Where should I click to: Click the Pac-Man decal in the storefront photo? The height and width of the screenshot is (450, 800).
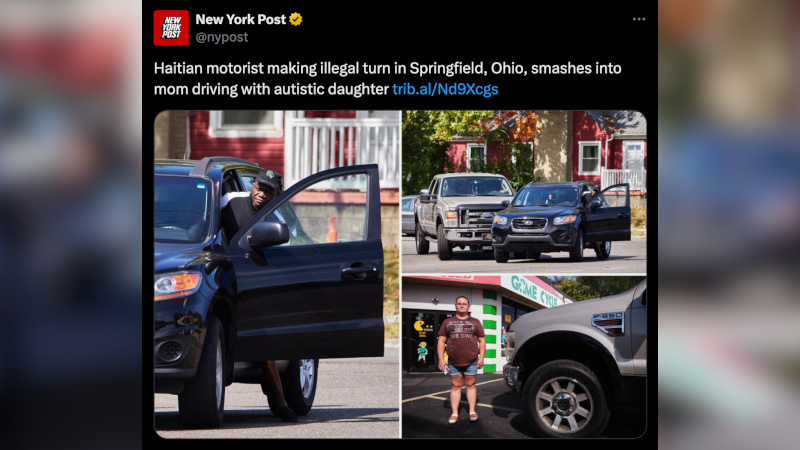(x=420, y=326)
